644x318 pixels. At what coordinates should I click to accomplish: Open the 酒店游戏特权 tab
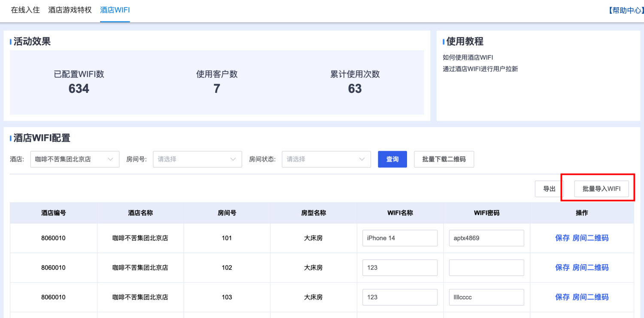point(70,10)
